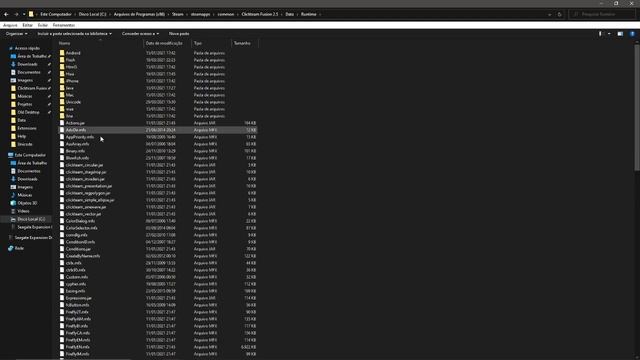Screen dimensions: 640x360
Task: Open Incluir a pasta selecionada na biblioteca
Action: 74,34
